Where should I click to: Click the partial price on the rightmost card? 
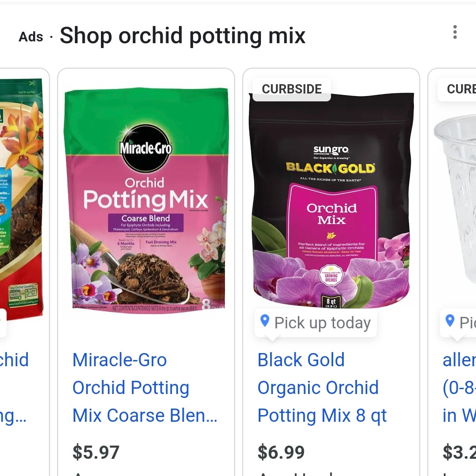coord(459,452)
